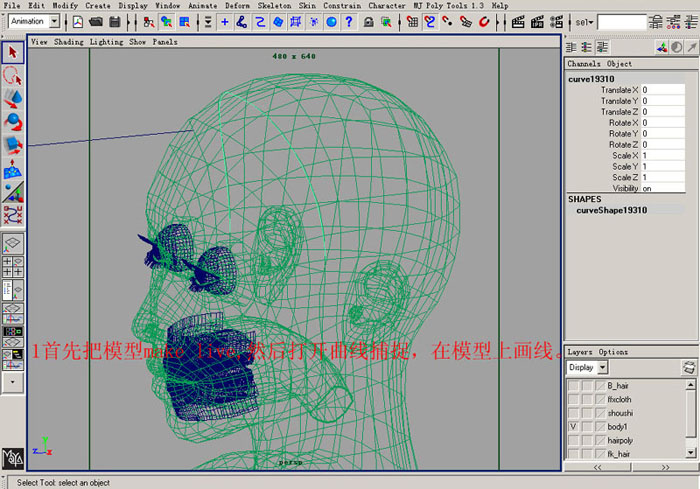This screenshot has width=700, height=489.
Task: Click Select by component type icon
Action: (184, 22)
